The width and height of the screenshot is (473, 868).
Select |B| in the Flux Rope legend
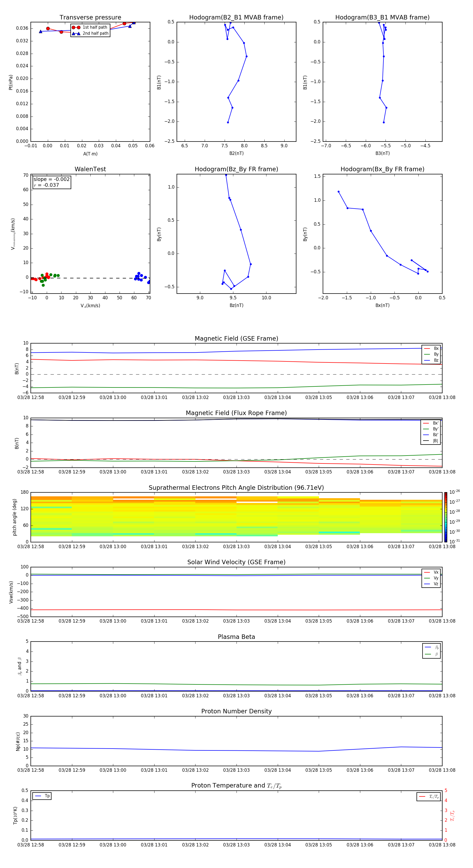pyautogui.click(x=431, y=441)
